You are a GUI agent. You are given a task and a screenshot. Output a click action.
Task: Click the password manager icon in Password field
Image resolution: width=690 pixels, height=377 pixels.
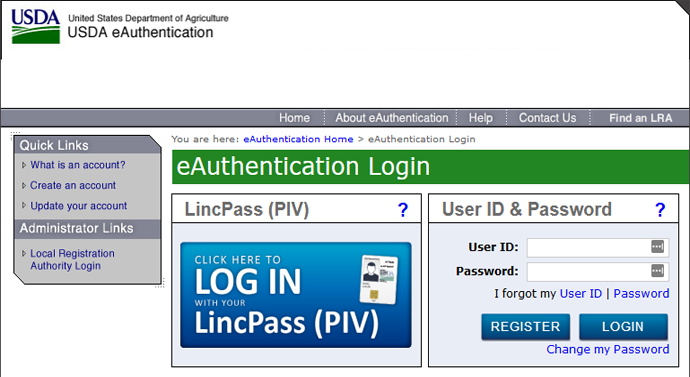click(657, 271)
